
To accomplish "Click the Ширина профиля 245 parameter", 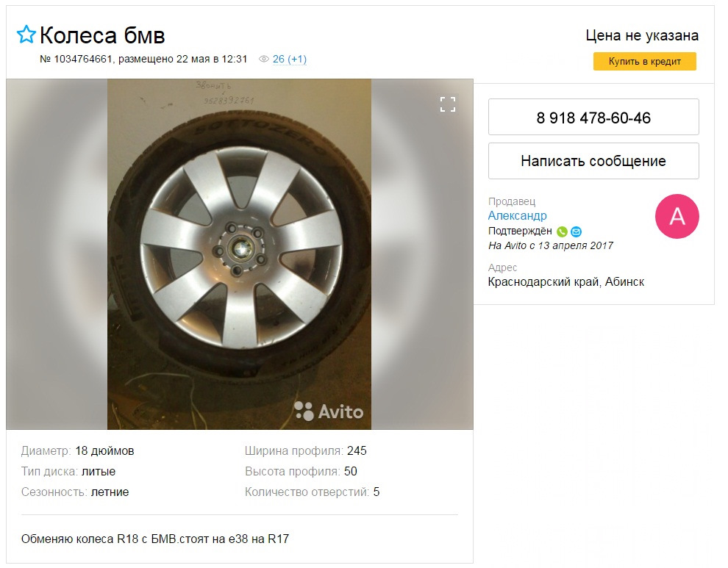I will pyautogui.click(x=305, y=450).
